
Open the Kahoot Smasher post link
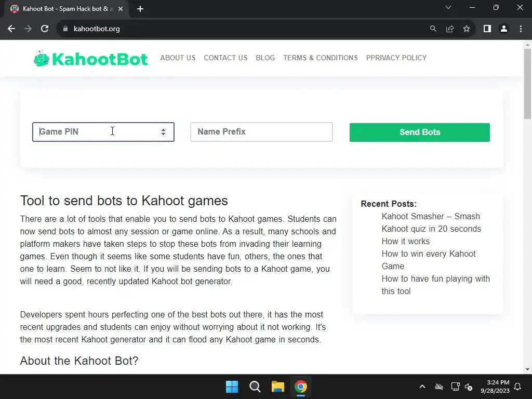[x=431, y=222]
